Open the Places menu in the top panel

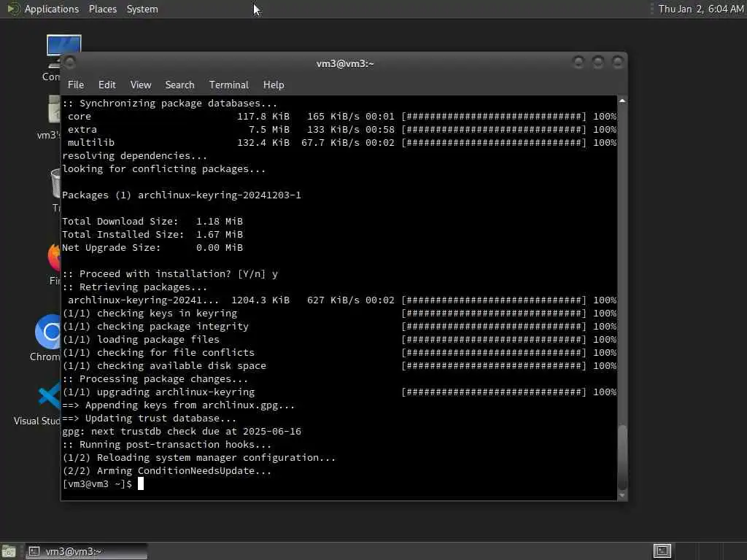pyautogui.click(x=102, y=9)
